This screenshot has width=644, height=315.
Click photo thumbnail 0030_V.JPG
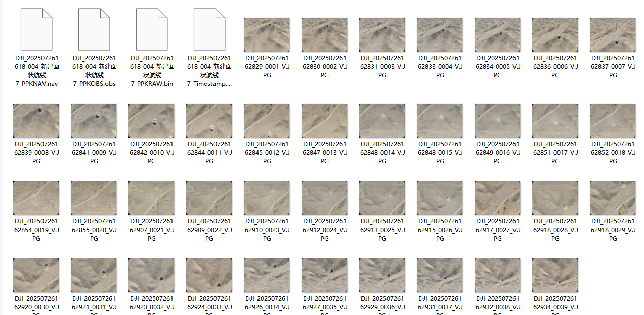[x=36, y=276]
